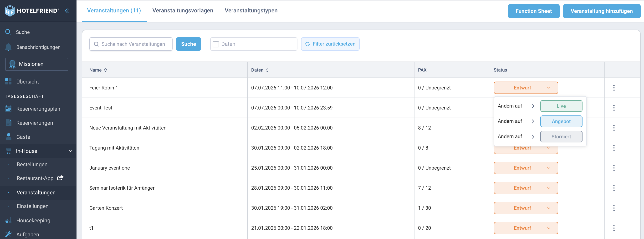This screenshot has width=644, height=239.
Task: Open the three-dot menu for Neue Veranstaltung mit Aktivitäten
Action: pos(614,128)
